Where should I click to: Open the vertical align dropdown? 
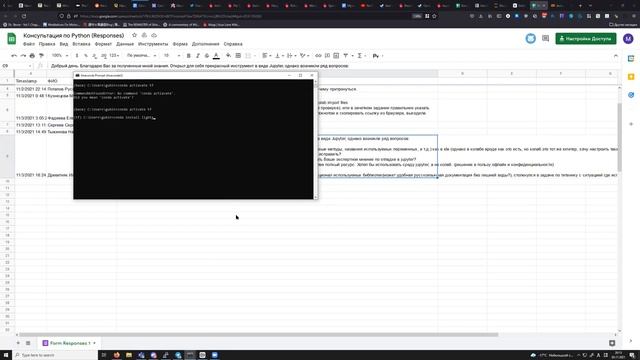point(279,56)
